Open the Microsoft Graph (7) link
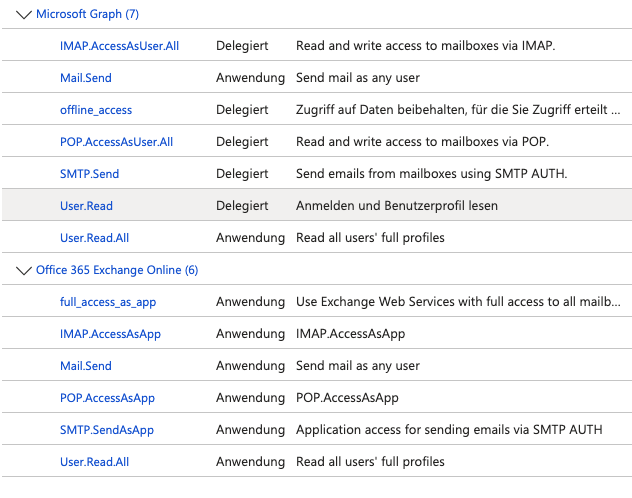This screenshot has width=632, height=498. 87,14
